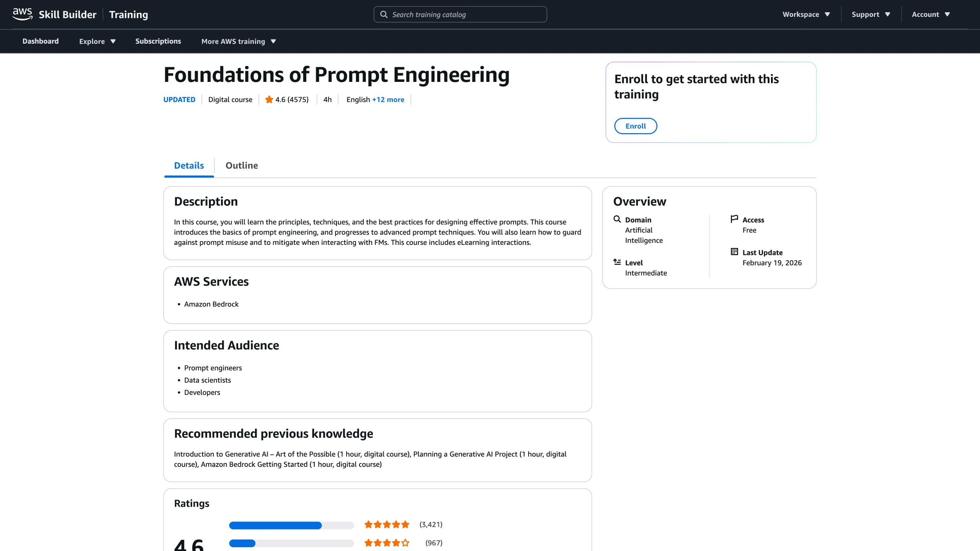Open the Subscriptions page
This screenshot has width=980, height=551.
158,41
